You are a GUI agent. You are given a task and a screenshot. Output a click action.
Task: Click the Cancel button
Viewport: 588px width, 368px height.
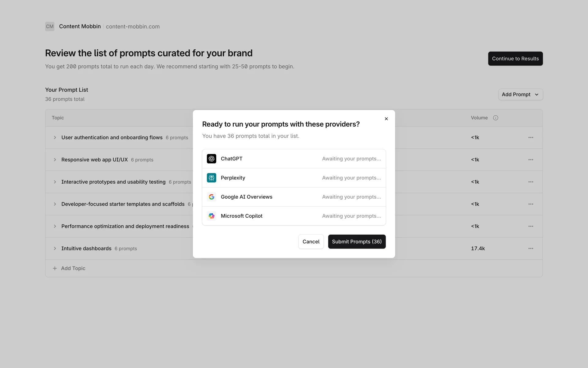pos(311,242)
